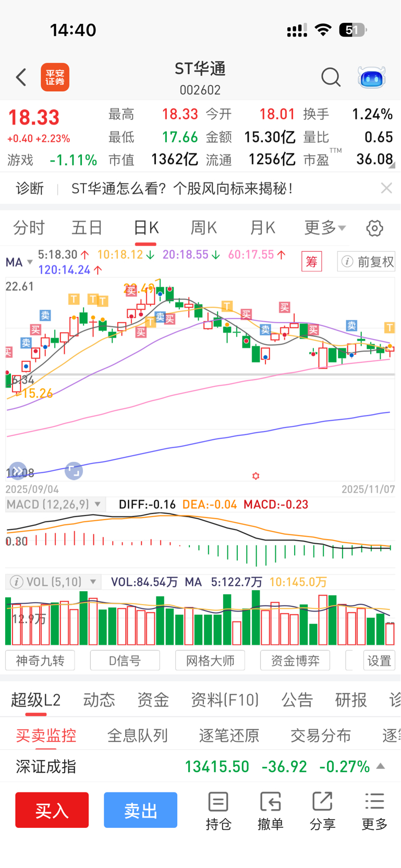Open chart settings gear icon

pos(374,228)
